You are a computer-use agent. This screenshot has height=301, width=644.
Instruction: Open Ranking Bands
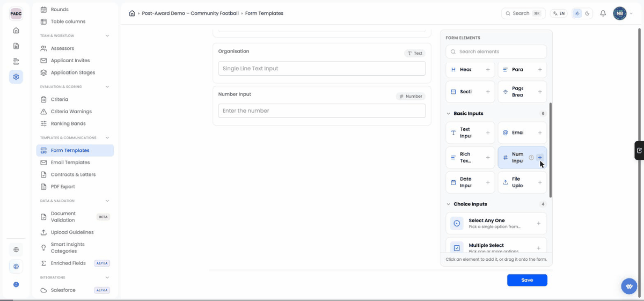click(x=75, y=123)
